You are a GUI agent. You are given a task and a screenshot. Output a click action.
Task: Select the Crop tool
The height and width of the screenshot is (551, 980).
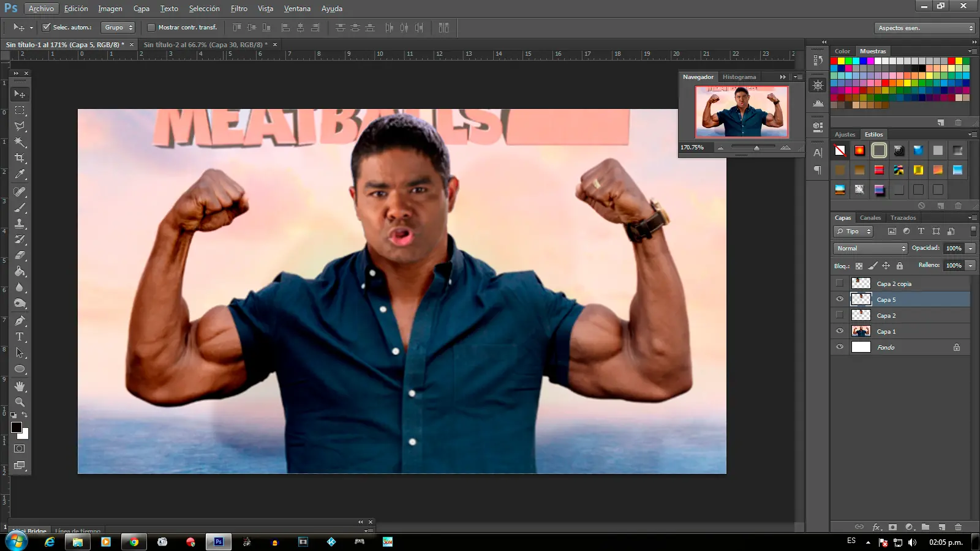tap(20, 158)
